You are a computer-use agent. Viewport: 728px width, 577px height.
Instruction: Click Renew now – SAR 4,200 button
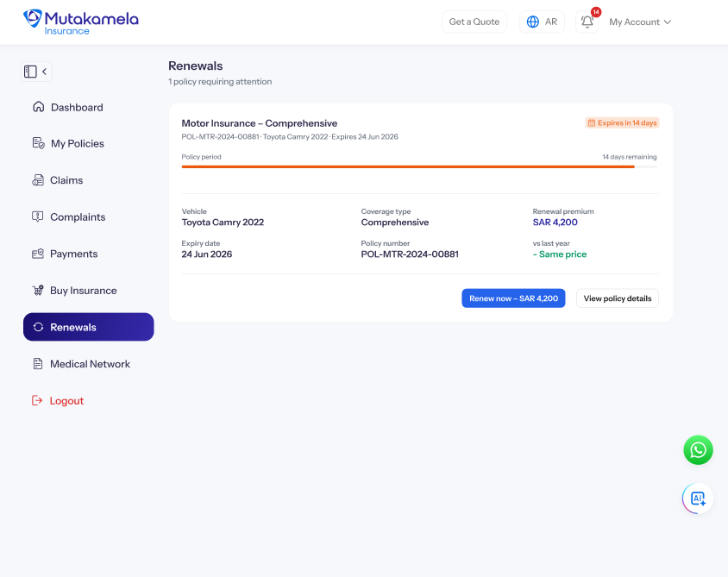click(513, 298)
